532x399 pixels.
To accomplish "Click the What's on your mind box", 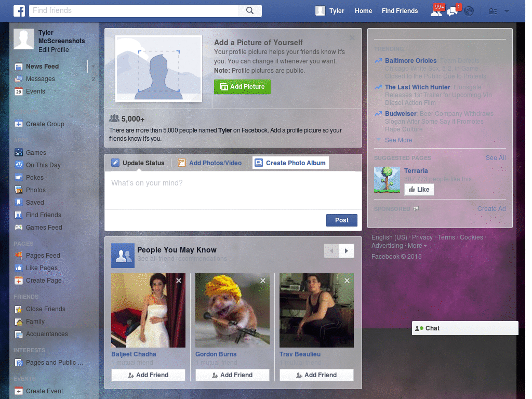I will (233, 190).
